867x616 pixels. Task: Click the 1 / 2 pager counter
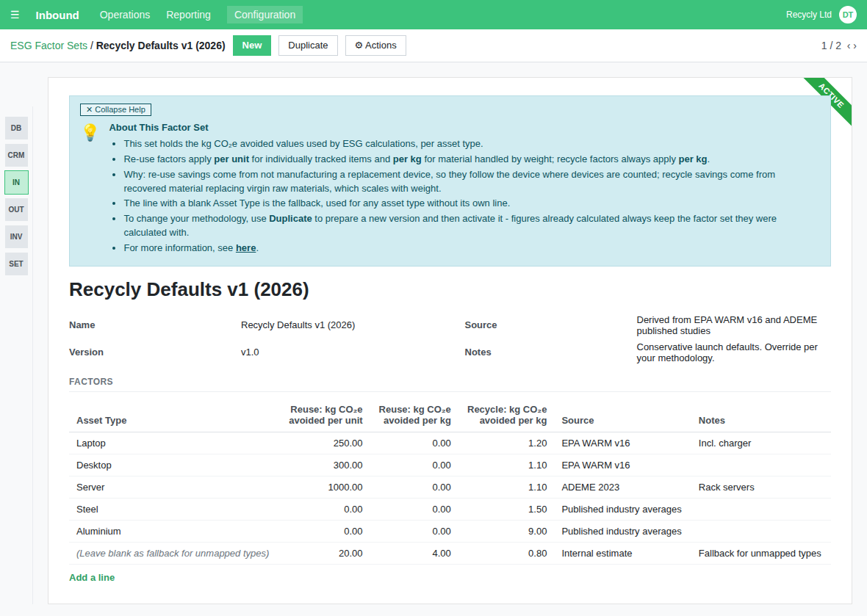point(831,46)
